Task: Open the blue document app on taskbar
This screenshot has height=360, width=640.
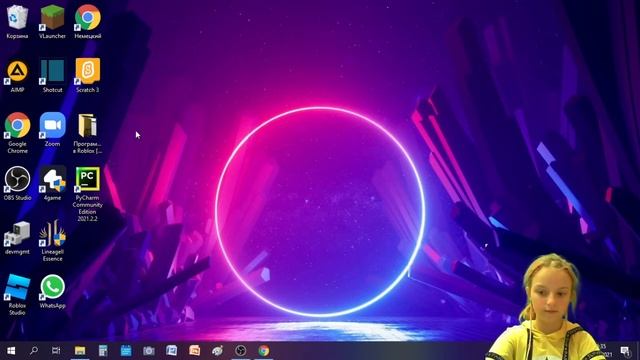Action: (x=171, y=351)
